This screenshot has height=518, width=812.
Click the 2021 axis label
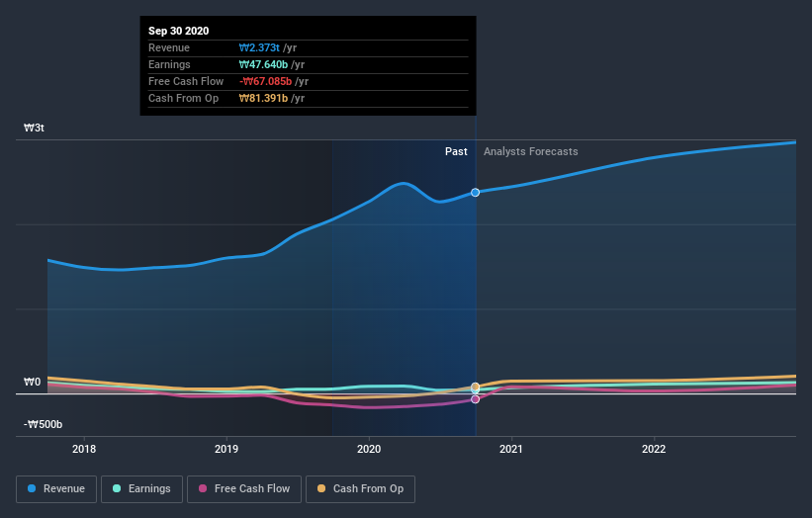click(511, 449)
